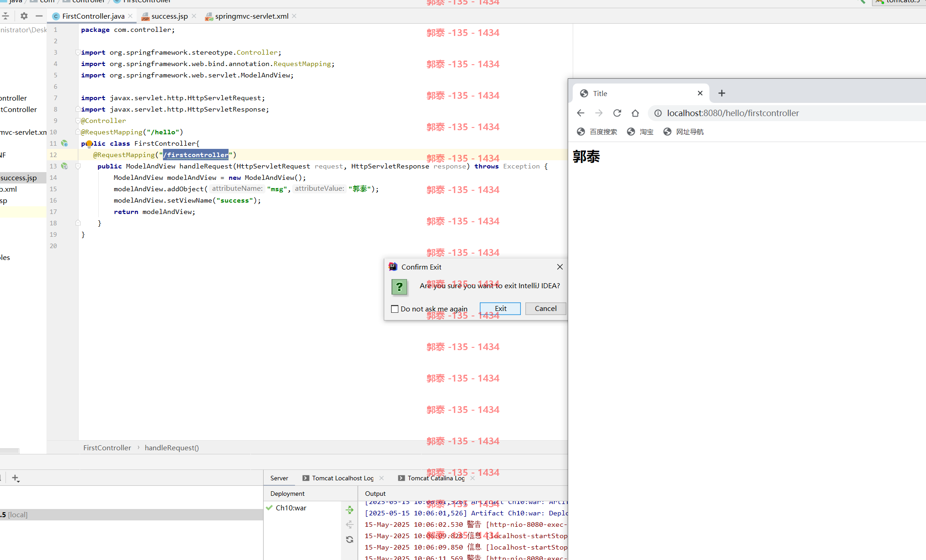The image size is (926, 560).
Task: Toggle the fold end marker at line 18
Action: tap(78, 223)
